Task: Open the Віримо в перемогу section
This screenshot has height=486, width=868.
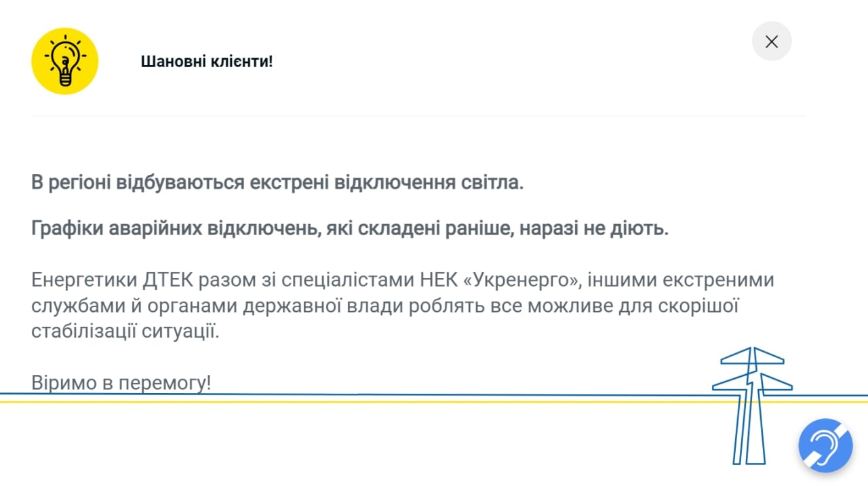Action: click(x=121, y=382)
